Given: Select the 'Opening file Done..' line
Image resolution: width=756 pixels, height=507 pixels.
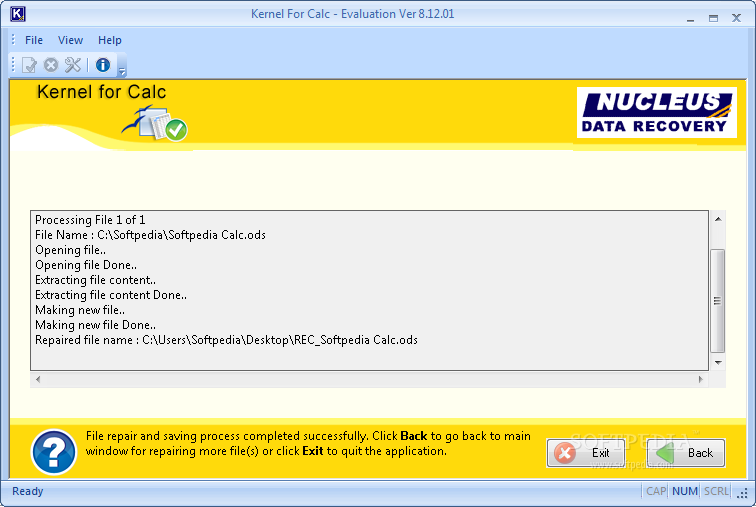Looking at the screenshot, I should coord(86,265).
